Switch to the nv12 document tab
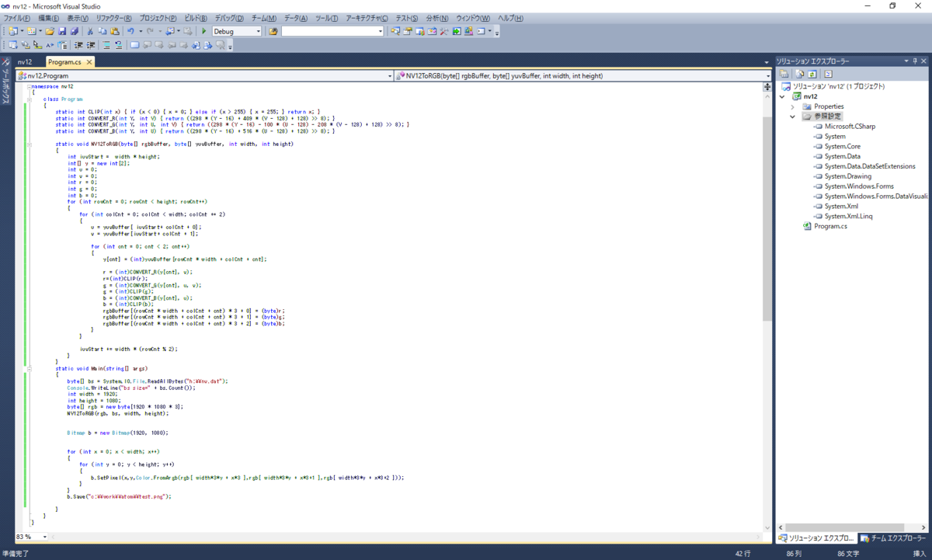 tap(26, 61)
